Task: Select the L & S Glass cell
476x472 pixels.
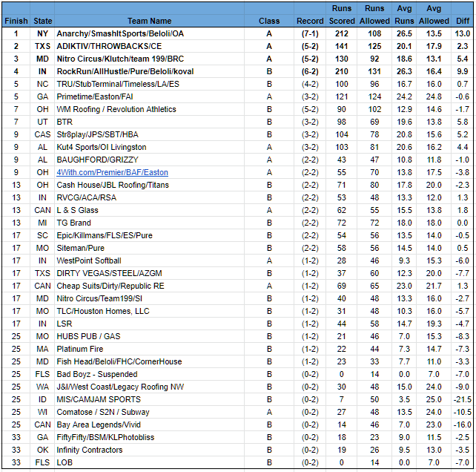Action: [149, 210]
